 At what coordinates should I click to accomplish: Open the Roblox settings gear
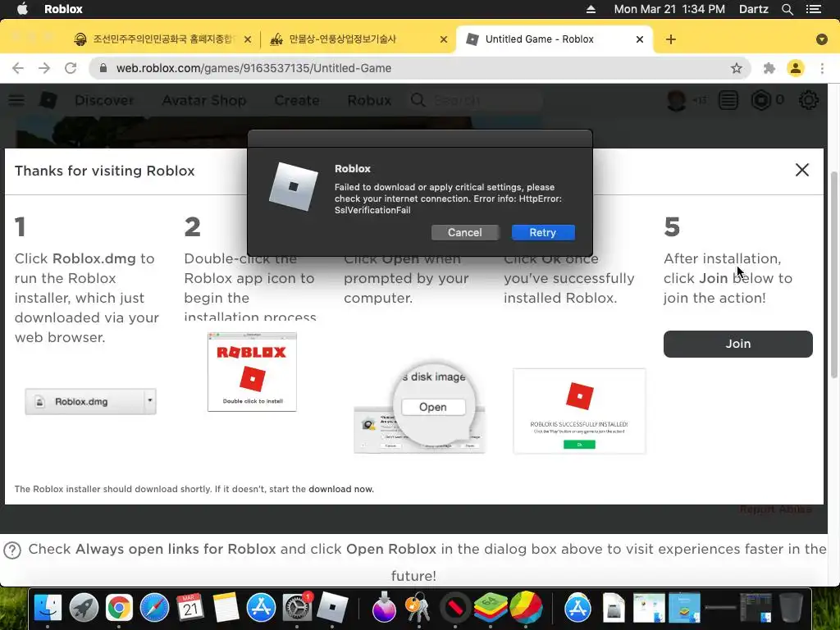(808, 100)
